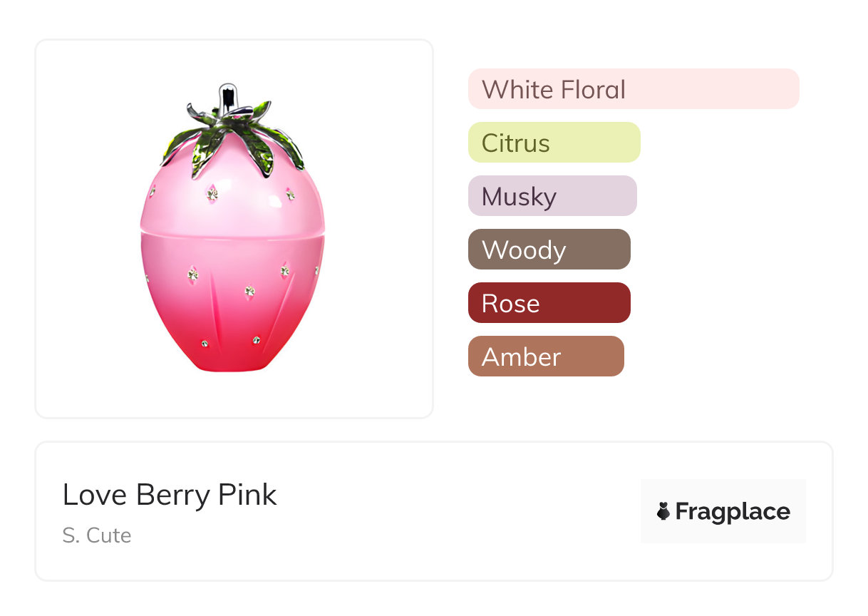Visit the Fragplace wordmark text
Screen dimensions: 868x616
pyautogui.click(x=733, y=511)
